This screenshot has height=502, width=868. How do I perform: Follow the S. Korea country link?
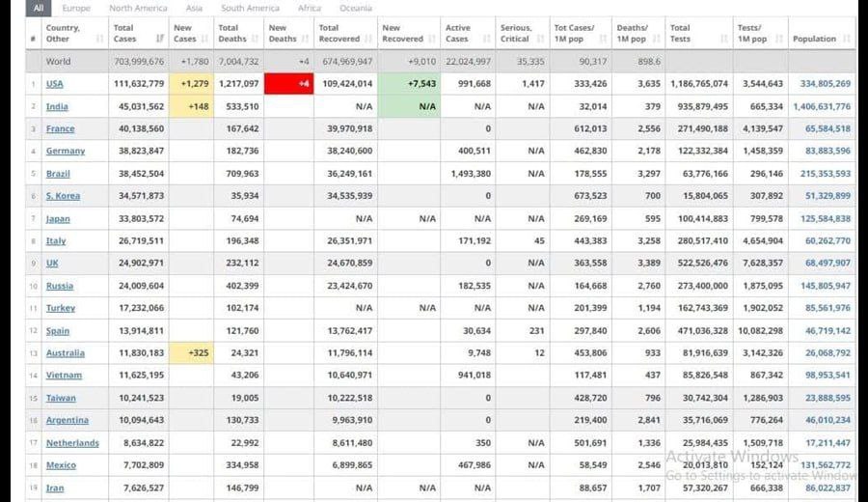63,196
